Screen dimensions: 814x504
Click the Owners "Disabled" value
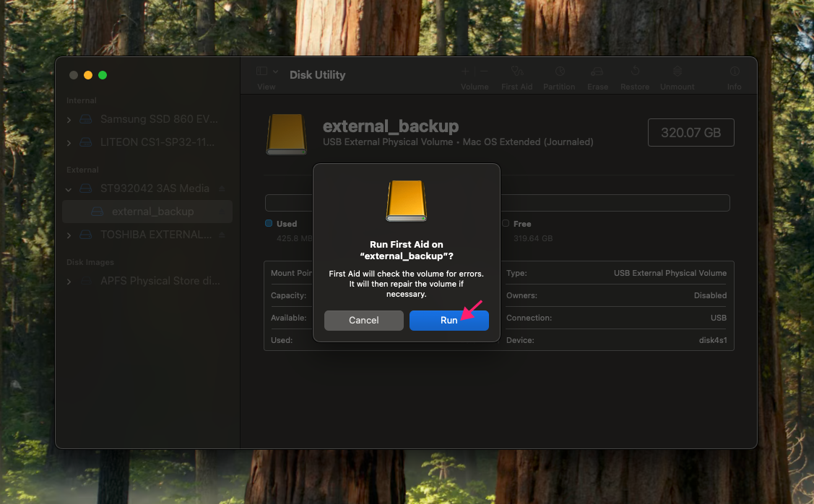(x=710, y=295)
